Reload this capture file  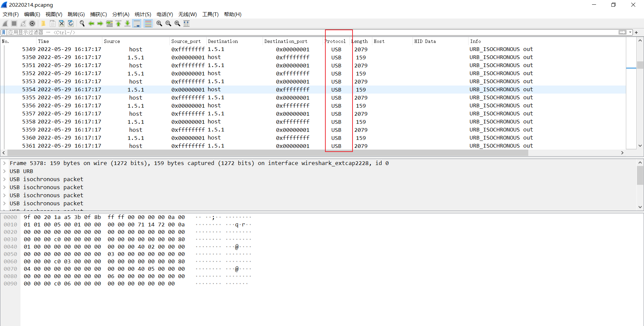71,23
